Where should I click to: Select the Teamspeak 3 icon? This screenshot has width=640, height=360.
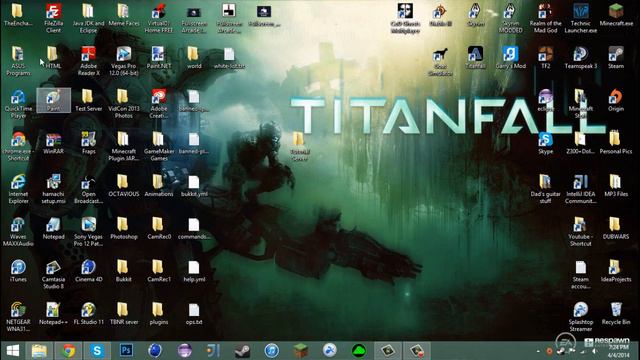581,58
